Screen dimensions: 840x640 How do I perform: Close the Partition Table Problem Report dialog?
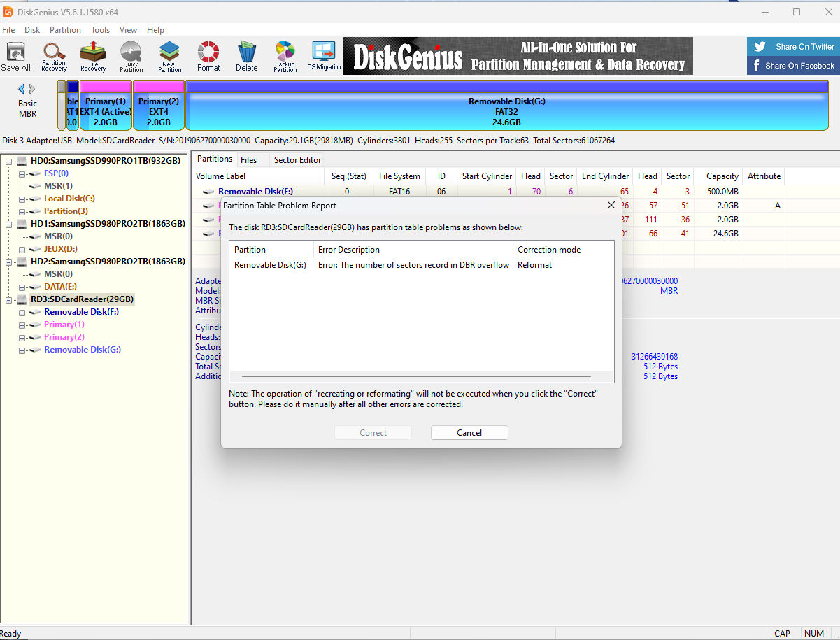pyautogui.click(x=611, y=206)
